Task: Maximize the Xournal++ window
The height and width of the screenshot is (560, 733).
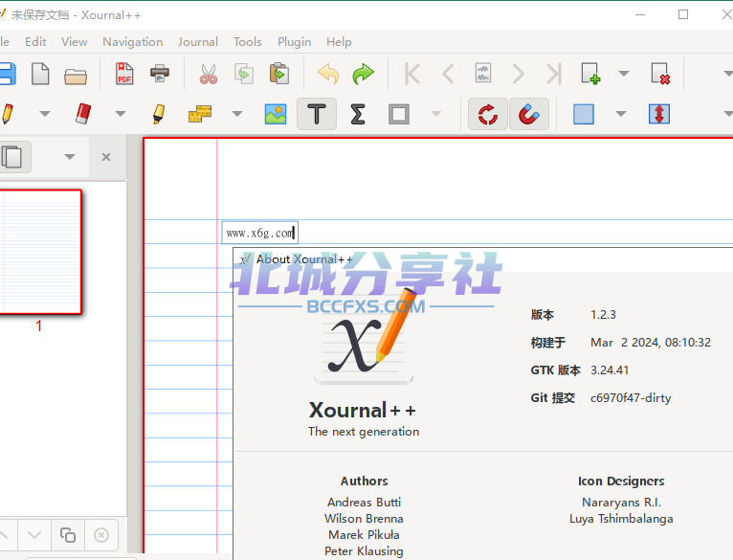Action: [x=683, y=14]
